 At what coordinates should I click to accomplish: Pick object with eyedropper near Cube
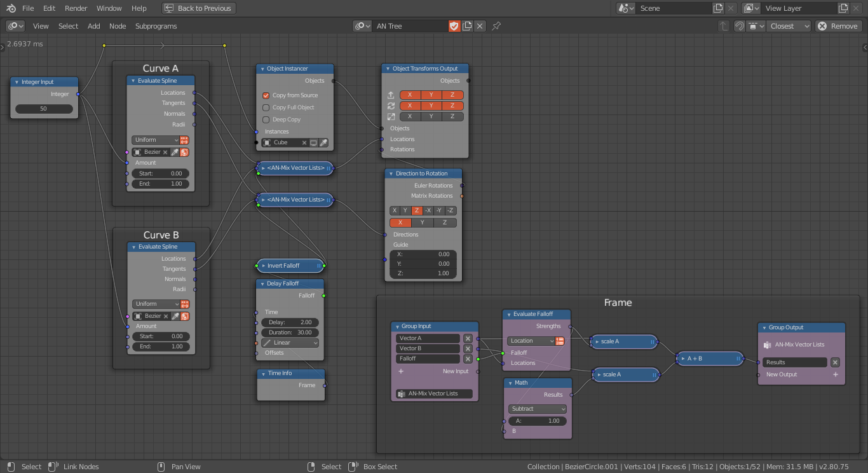pos(323,142)
